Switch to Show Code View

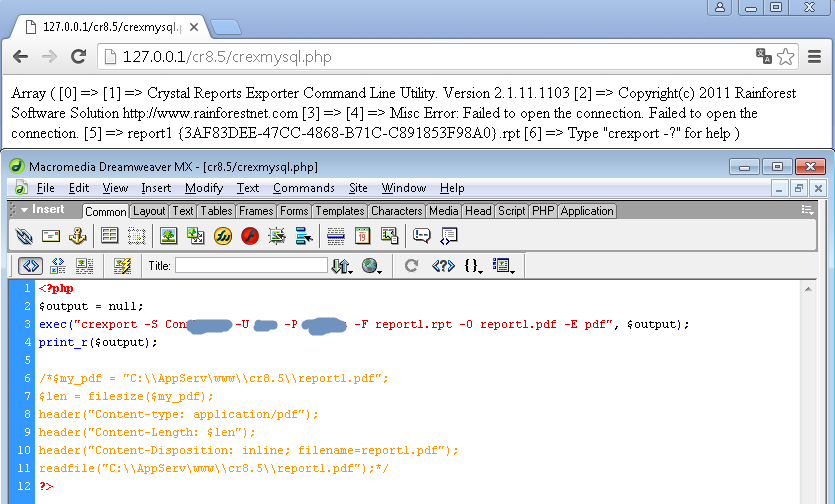30,265
